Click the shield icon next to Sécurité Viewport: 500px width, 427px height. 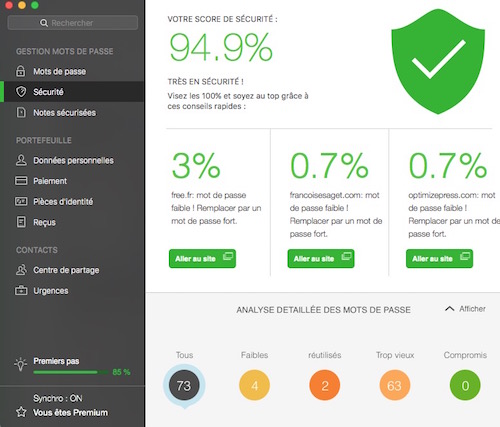[21, 92]
